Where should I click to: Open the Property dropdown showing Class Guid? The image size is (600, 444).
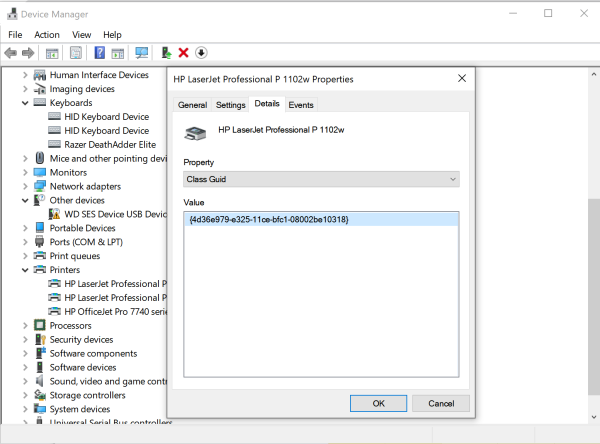pyautogui.click(x=321, y=179)
